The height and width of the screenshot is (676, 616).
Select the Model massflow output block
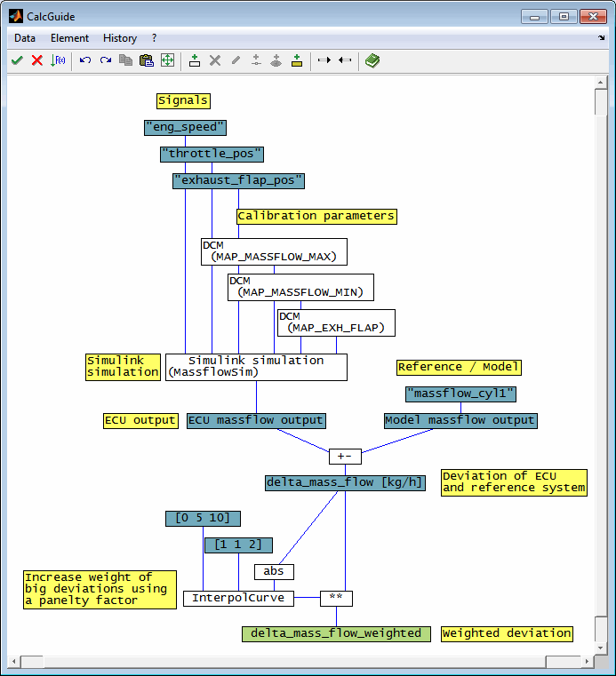coord(460,421)
